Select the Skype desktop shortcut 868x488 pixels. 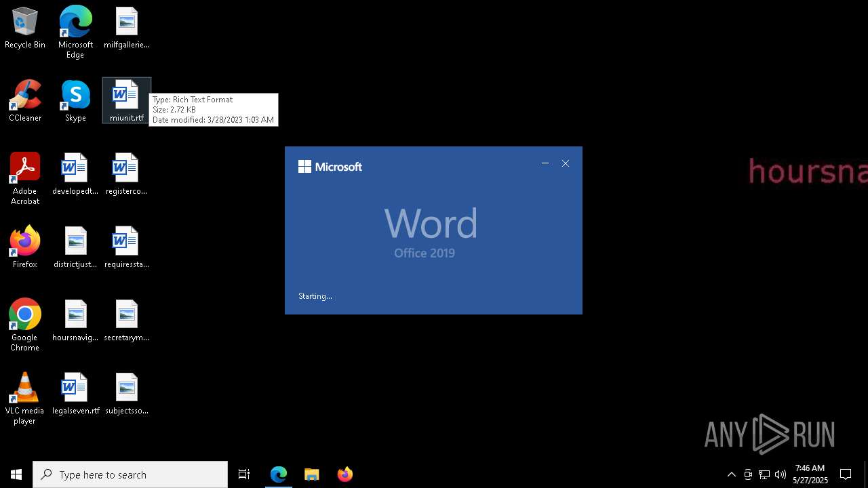75,101
